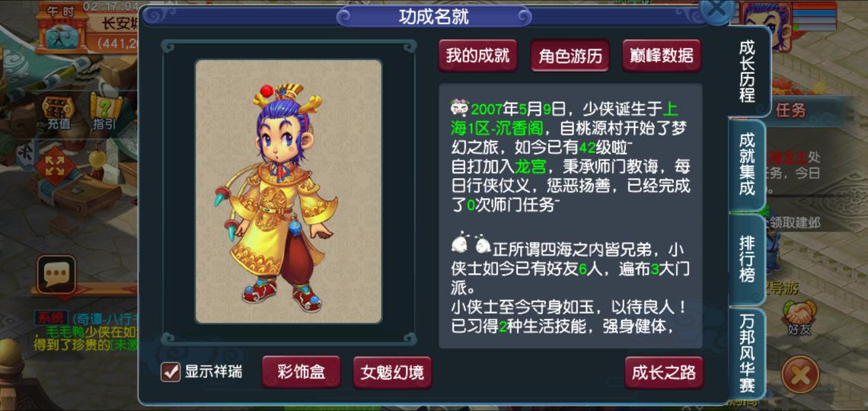
Task: Tap the 午时 time-of-day icon
Action: (x=62, y=29)
